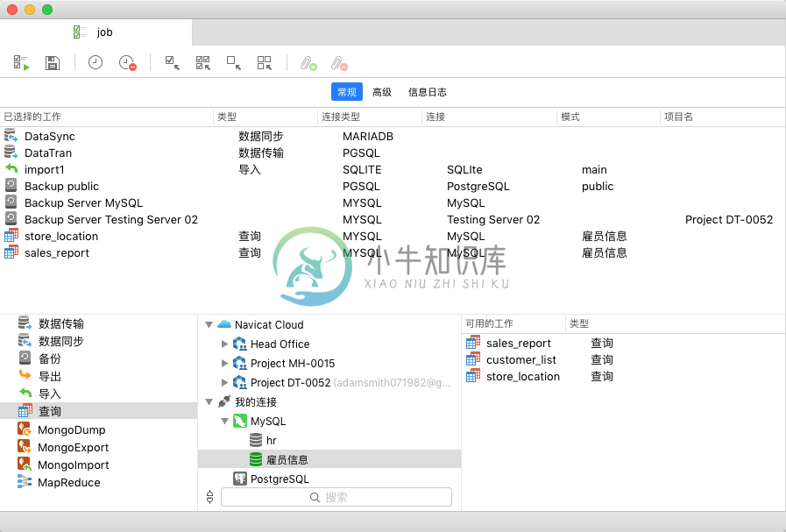
Task: Select the 雇员信息 database in the tree
Action: (x=329, y=459)
